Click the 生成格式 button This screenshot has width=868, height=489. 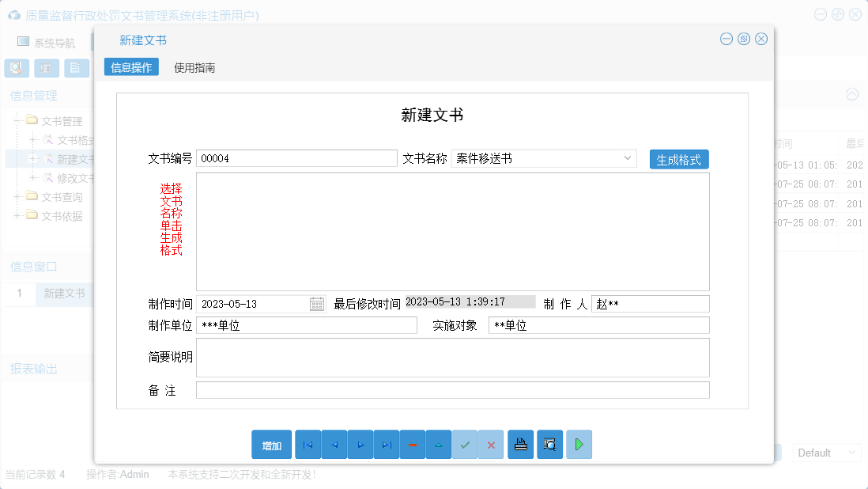(678, 158)
